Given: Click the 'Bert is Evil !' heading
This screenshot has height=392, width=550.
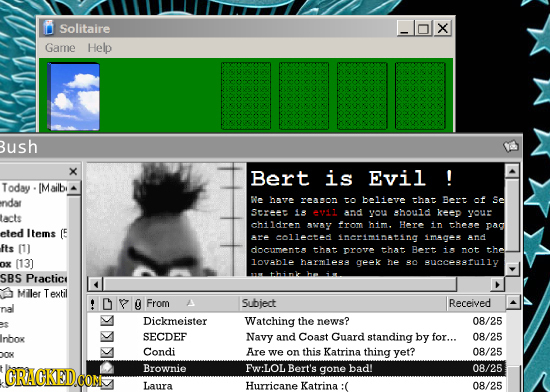Looking at the screenshot, I should [x=351, y=178].
